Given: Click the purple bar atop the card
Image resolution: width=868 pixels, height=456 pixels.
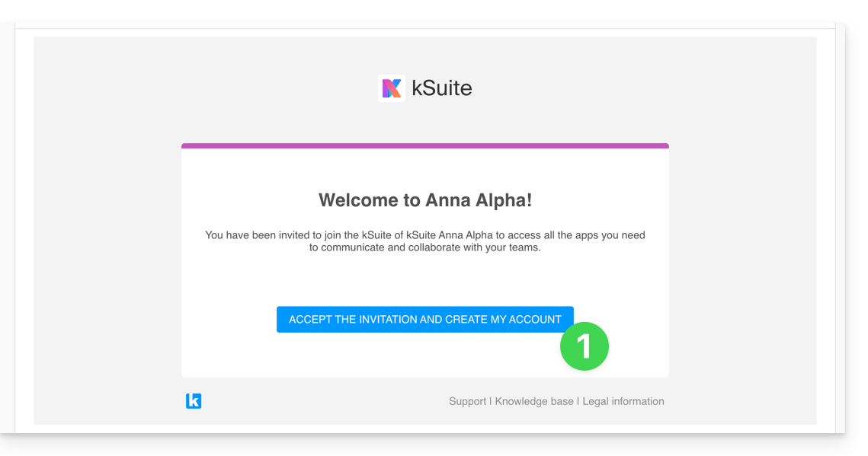Looking at the screenshot, I should pyautogui.click(x=425, y=145).
